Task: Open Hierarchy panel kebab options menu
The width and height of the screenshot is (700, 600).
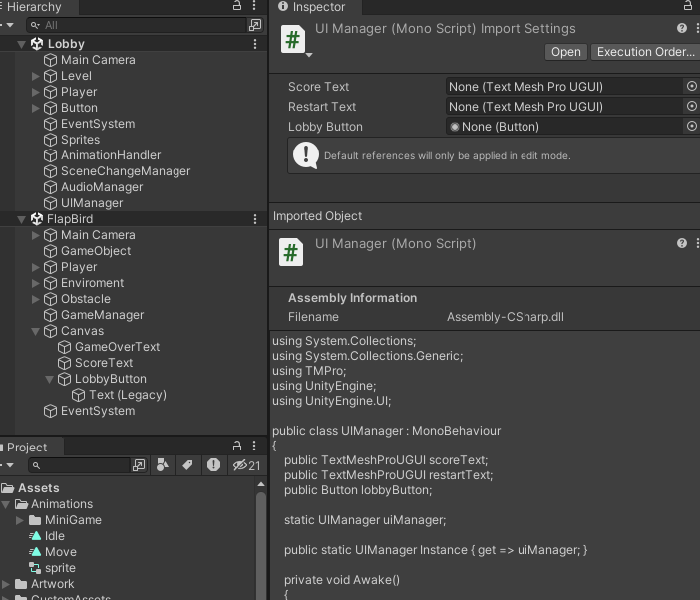Action: (x=254, y=6)
